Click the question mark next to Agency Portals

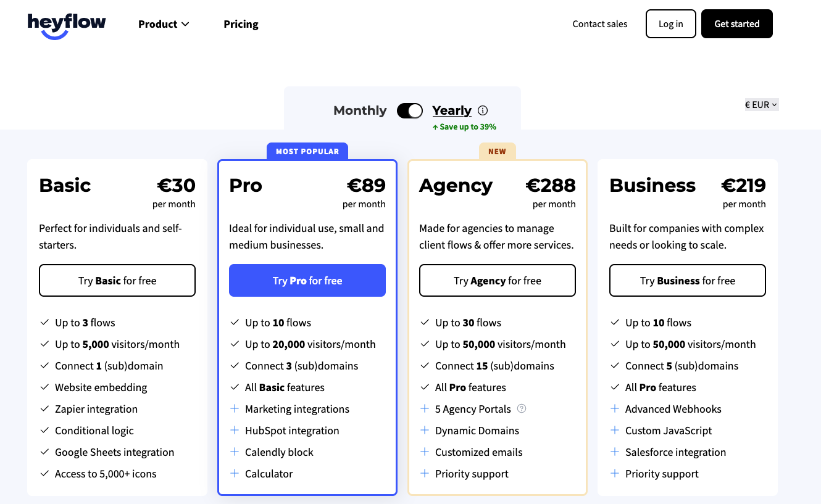(522, 408)
